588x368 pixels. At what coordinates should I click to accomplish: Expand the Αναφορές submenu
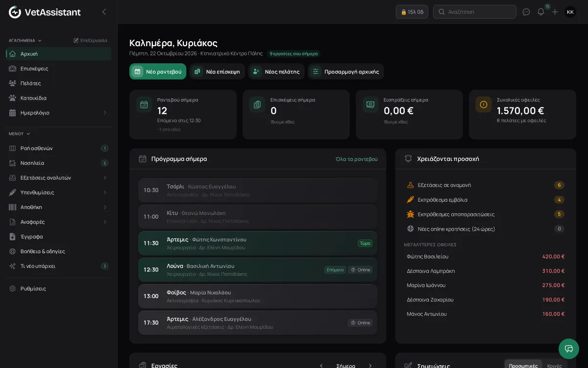(105, 222)
